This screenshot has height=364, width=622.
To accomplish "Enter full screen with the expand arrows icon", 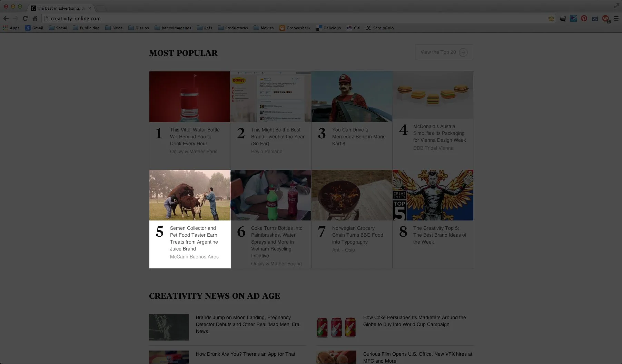I will click(616, 6).
